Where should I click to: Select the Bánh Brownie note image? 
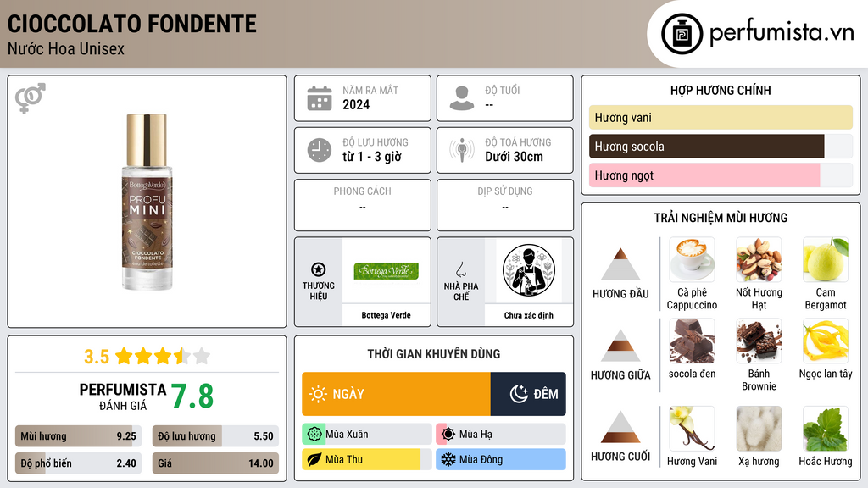coord(759,341)
